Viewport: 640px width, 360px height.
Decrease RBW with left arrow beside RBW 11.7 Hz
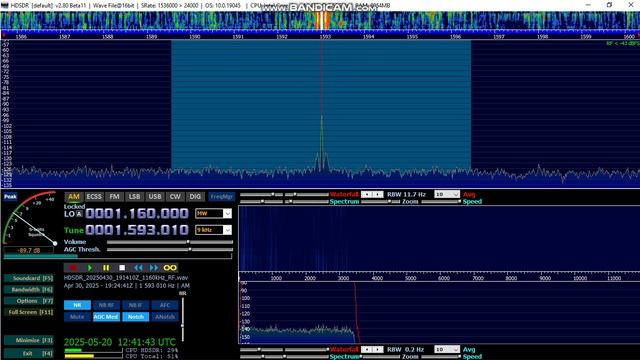[367, 194]
